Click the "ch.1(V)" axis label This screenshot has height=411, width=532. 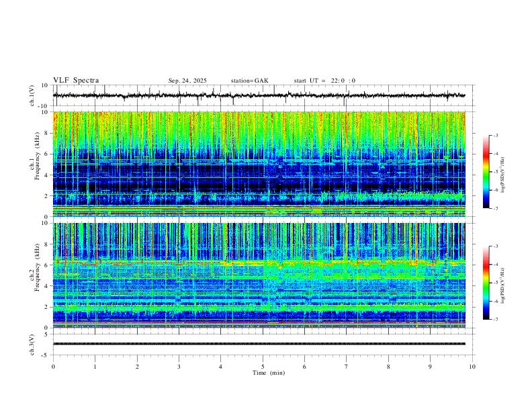point(32,95)
